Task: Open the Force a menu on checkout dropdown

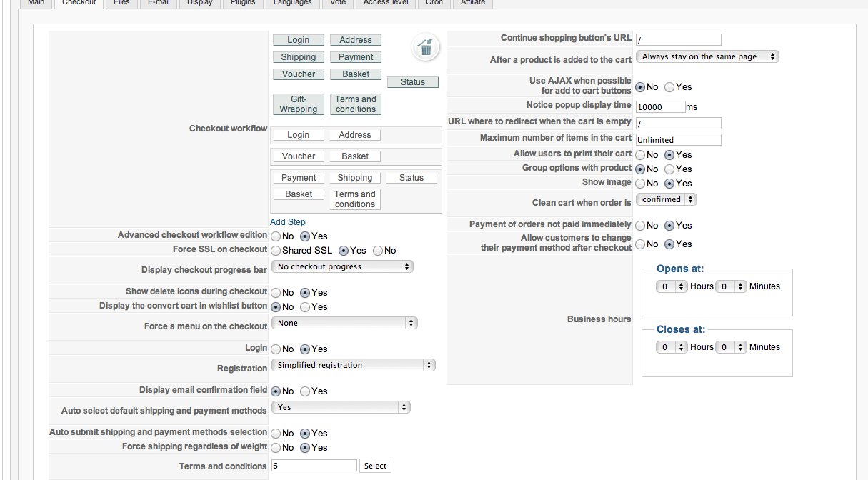Action: [344, 324]
